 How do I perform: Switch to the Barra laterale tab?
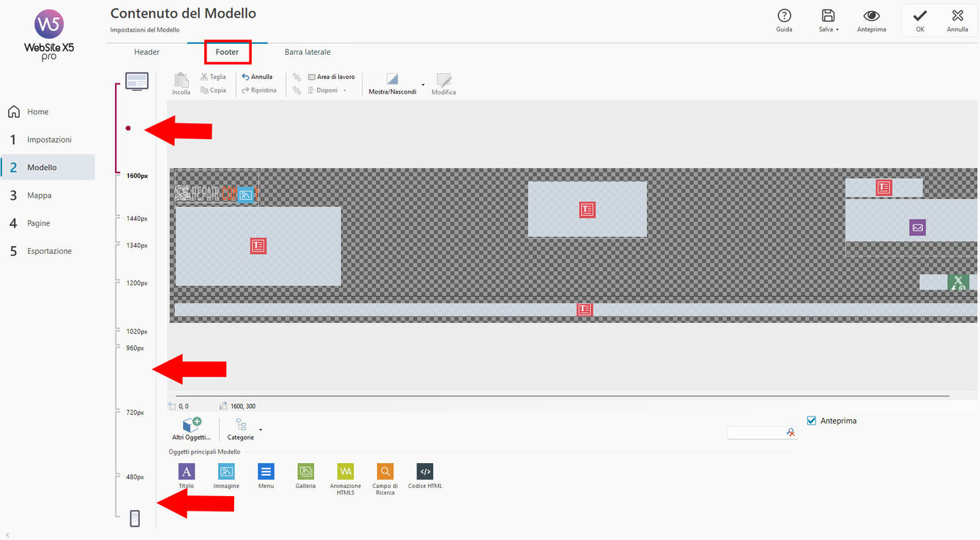pyautogui.click(x=307, y=53)
